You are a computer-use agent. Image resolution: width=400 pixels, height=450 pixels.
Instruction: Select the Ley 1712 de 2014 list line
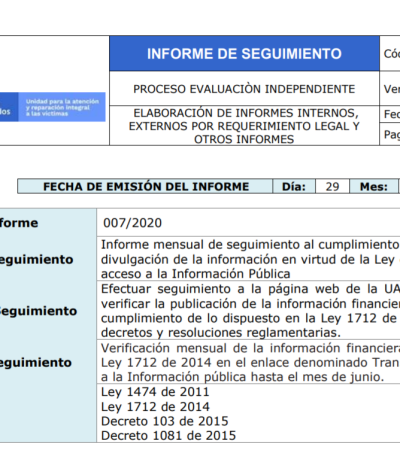(155, 407)
